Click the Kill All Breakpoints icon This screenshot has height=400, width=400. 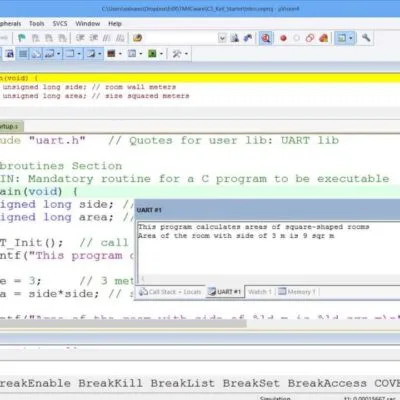pyautogui.click(x=323, y=38)
